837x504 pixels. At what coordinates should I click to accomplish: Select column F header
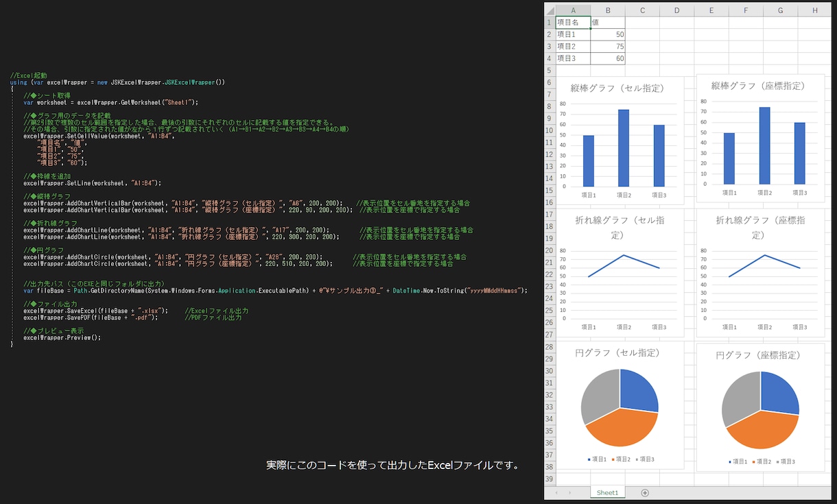coord(746,10)
